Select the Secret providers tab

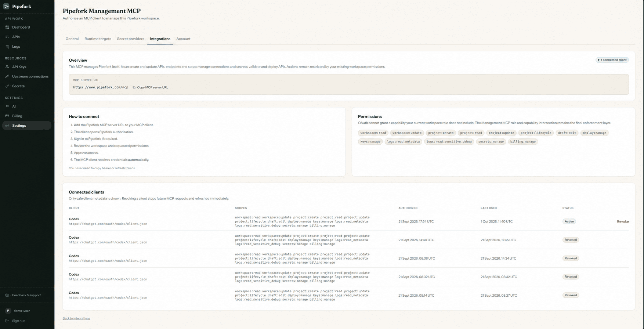pyautogui.click(x=130, y=39)
